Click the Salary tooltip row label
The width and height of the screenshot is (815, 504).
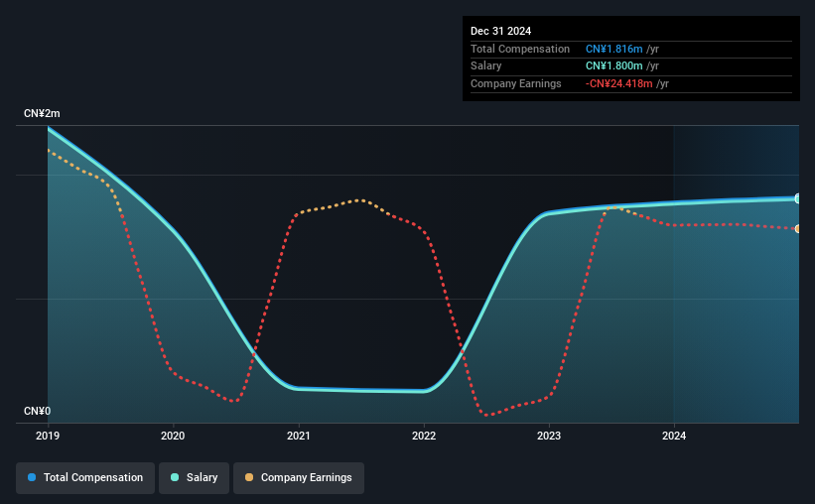[x=486, y=66]
